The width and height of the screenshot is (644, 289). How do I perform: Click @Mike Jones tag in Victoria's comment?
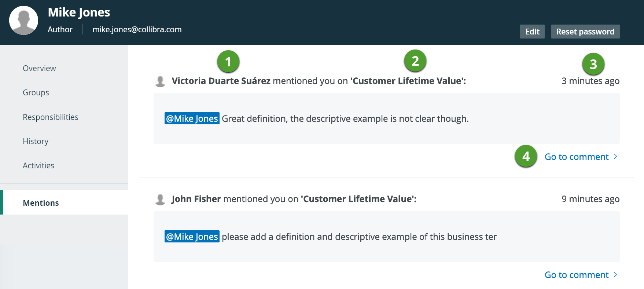click(x=192, y=118)
